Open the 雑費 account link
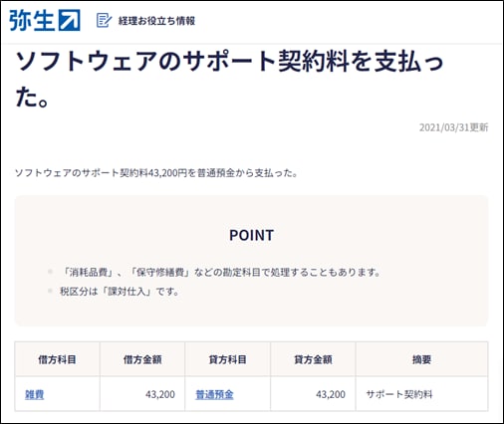This screenshot has height=424, width=504. (x=35, y=394)
